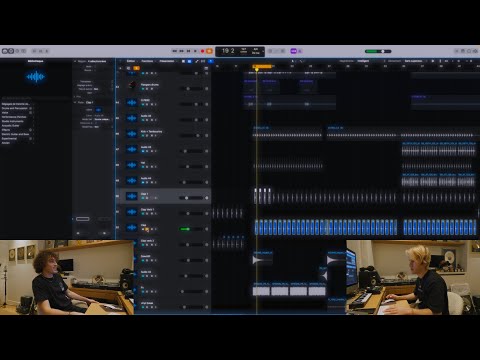Adjust the master volume slider in toolbar
480x360 pixels.
(378, 51)
